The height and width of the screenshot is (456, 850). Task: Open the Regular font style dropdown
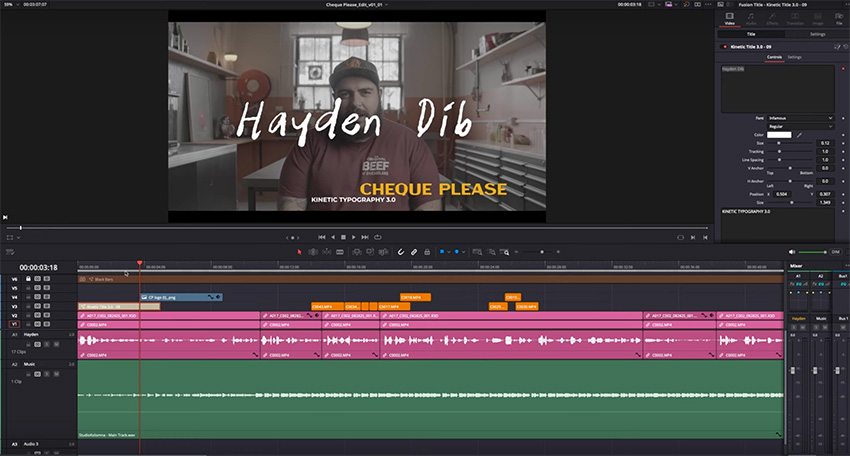(799, 126)
